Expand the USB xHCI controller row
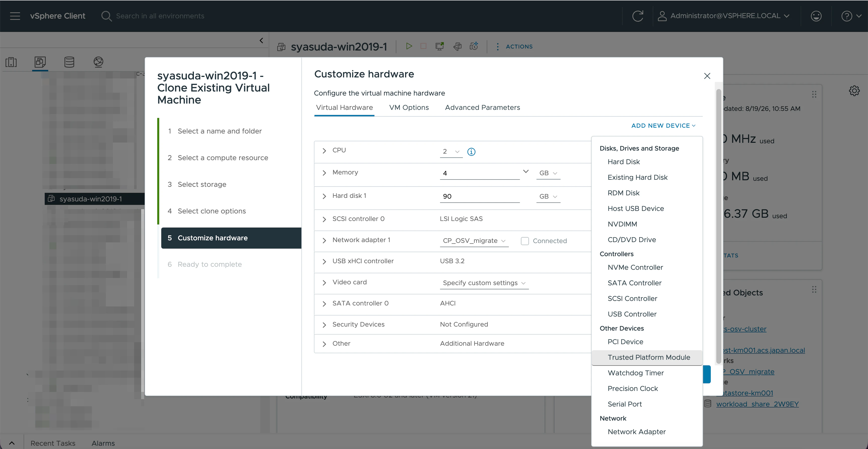Viewport: 868px width, 449px height. coord(324,261)
